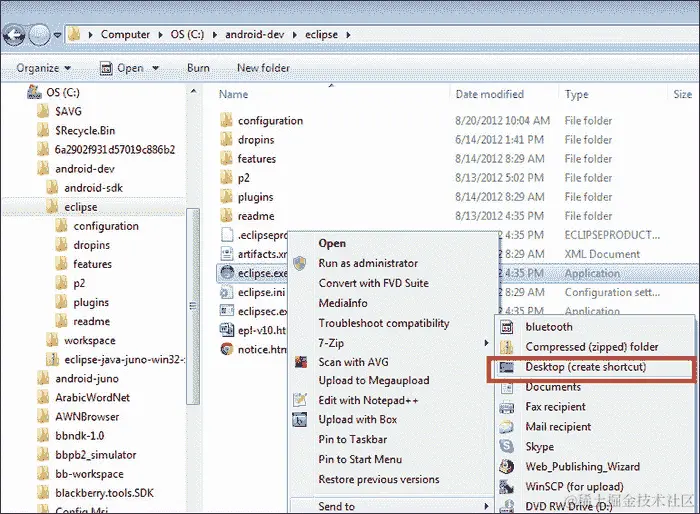This screenshot has height=514, width=700.
Task: Choose Pin to Taskbar
Action: click(x=353, y=439)
